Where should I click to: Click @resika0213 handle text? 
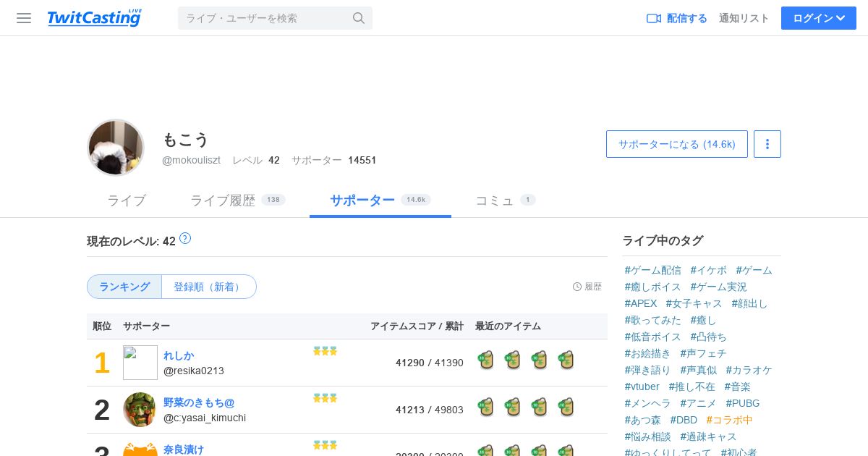pos(194,371)
